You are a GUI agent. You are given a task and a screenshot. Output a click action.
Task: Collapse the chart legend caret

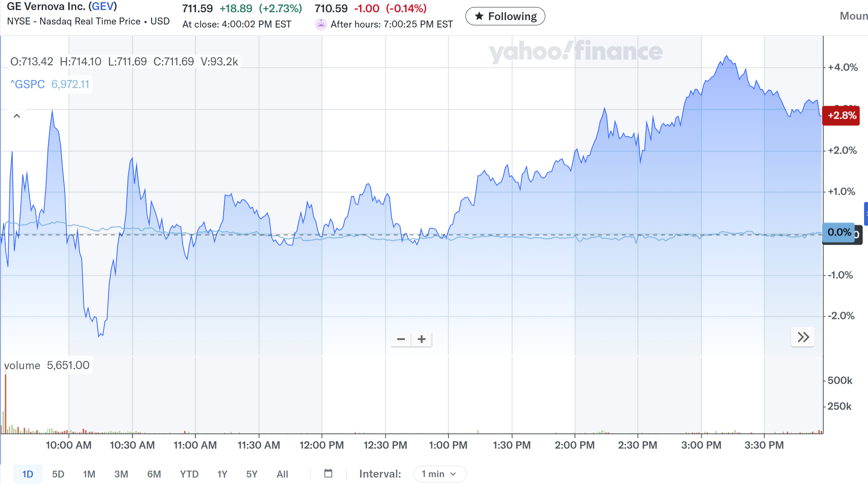[x=17, y=116]
